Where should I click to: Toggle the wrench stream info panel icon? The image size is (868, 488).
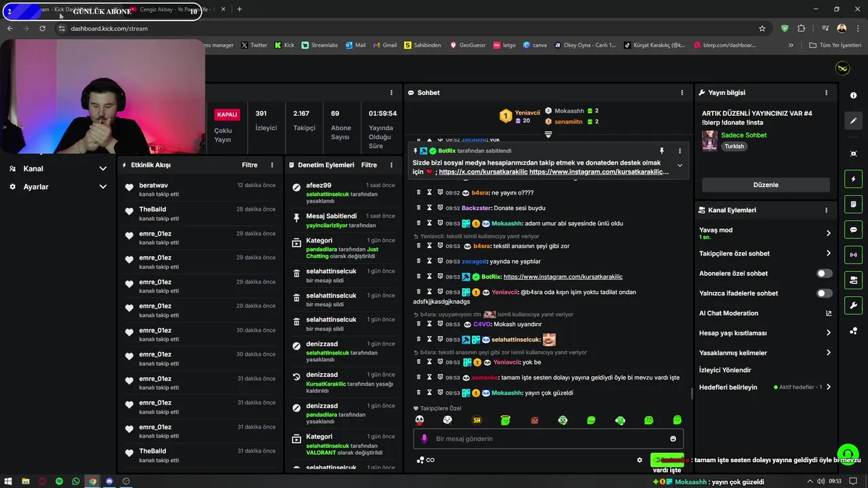(853, 305)
